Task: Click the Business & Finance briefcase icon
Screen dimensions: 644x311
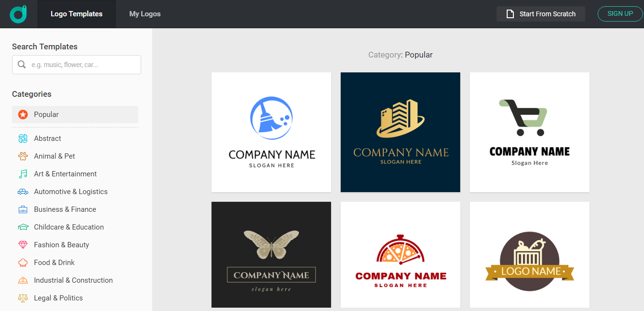Action: click(x=23, y=209)
